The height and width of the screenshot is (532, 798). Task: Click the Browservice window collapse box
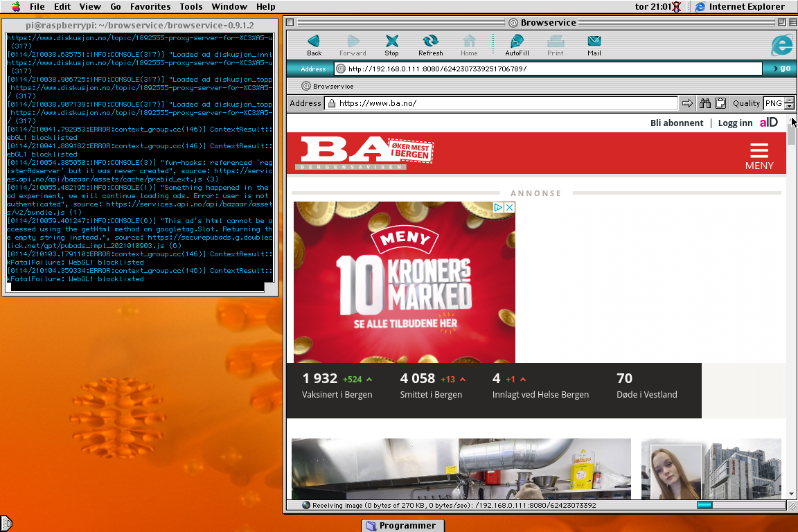coord(792,22)
